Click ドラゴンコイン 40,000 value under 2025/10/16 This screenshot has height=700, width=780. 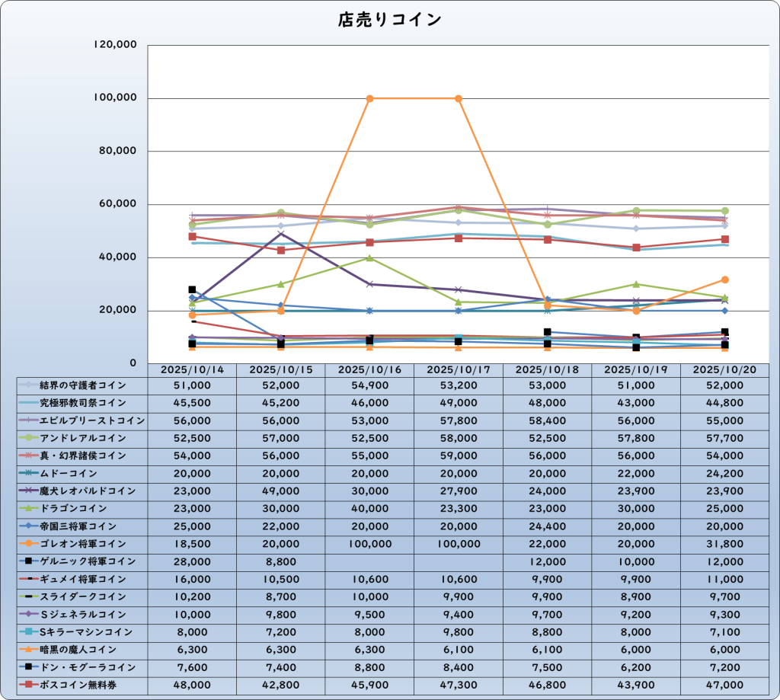369,509
